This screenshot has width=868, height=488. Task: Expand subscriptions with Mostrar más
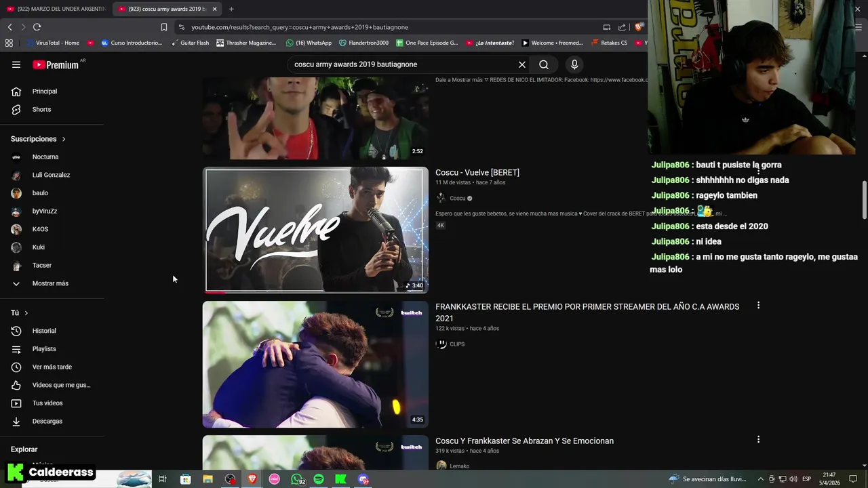tap(52, 283)
